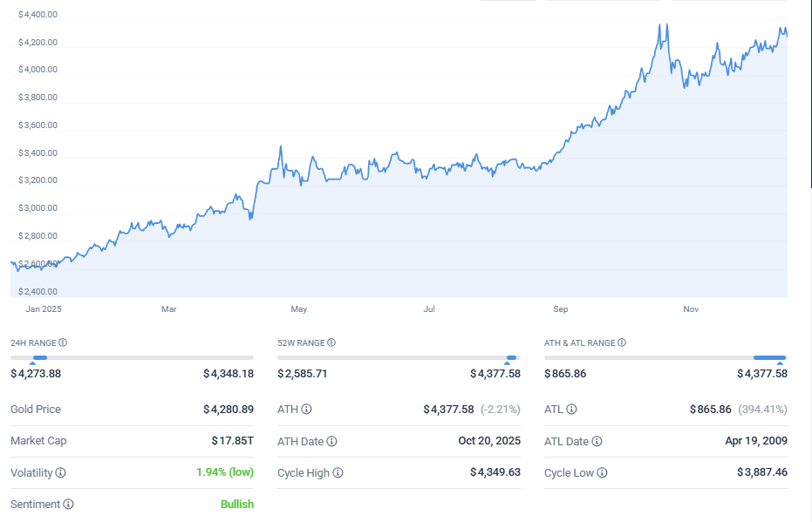
Task: Select the -2.21% ATH change value
Action: coord(499,409)
